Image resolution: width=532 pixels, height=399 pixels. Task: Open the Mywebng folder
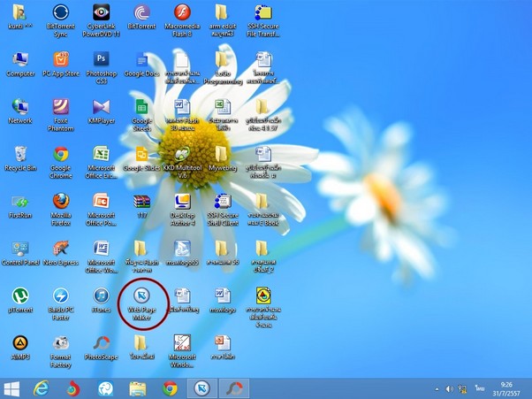click(223, 158)
